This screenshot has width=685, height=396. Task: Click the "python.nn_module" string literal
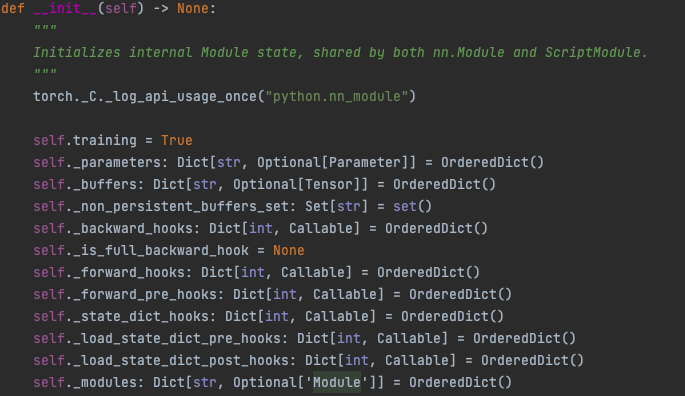337,97
